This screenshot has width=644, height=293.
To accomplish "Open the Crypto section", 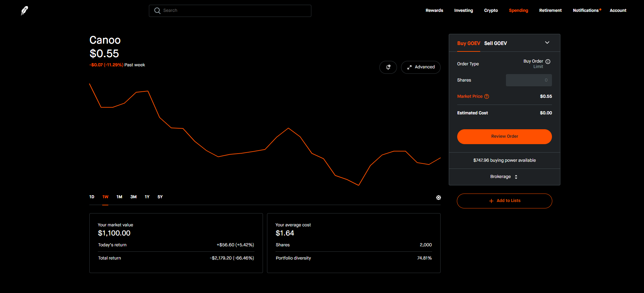I will (491, 10).
